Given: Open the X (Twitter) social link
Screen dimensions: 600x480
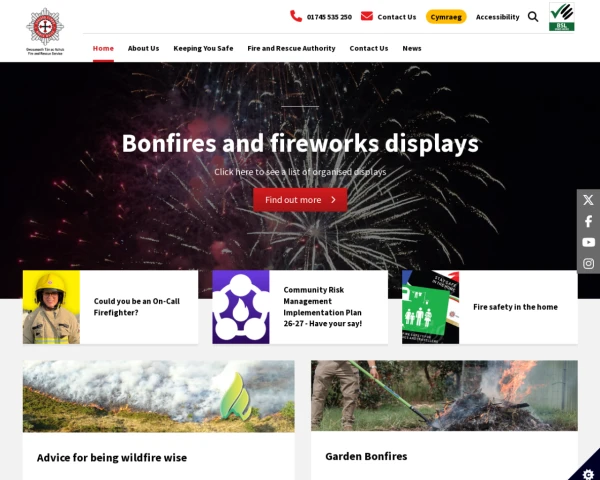Looking at the screenshot, I should tap(588, 200).
